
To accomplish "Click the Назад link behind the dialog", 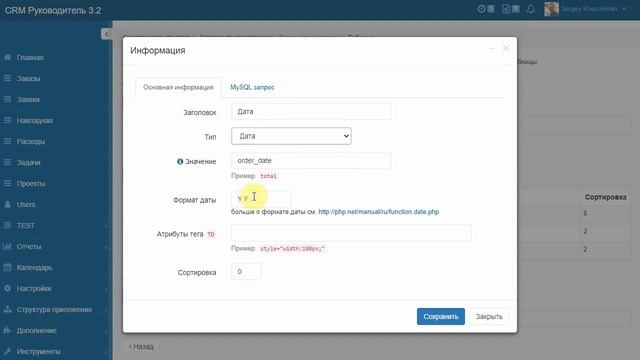I will point(141,347).
